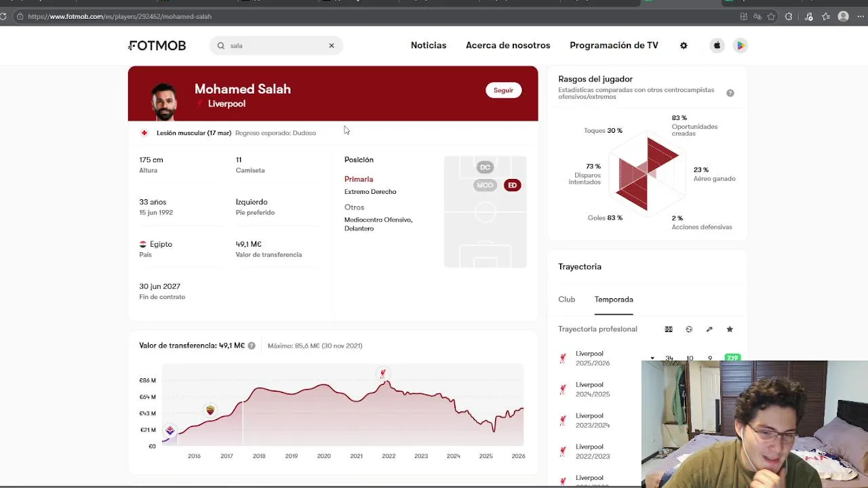Viewport: 868px width, 488px height.
Task: Click the magnifier icon in search box
Action: [x=221, y=45]
